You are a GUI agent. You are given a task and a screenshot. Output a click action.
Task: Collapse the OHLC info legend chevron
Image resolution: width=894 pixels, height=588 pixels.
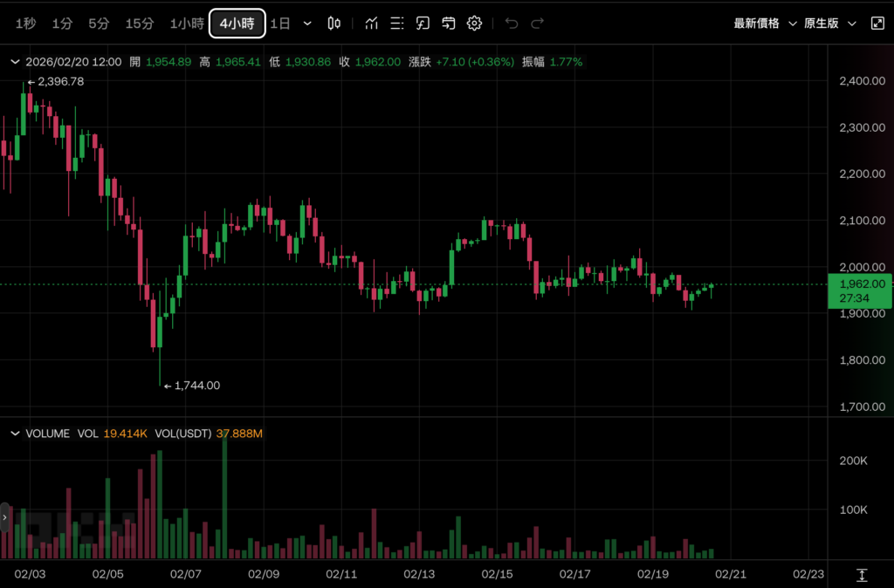(15, 62)
